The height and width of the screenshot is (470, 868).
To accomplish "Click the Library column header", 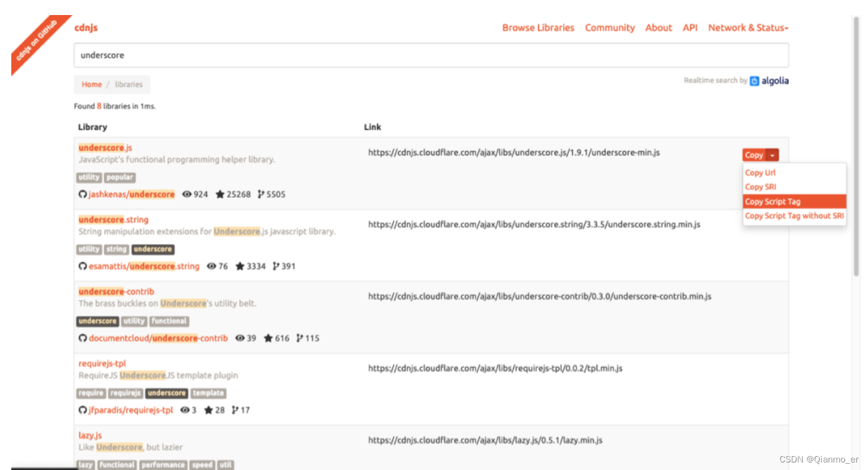I will click(x=93, y=127).
